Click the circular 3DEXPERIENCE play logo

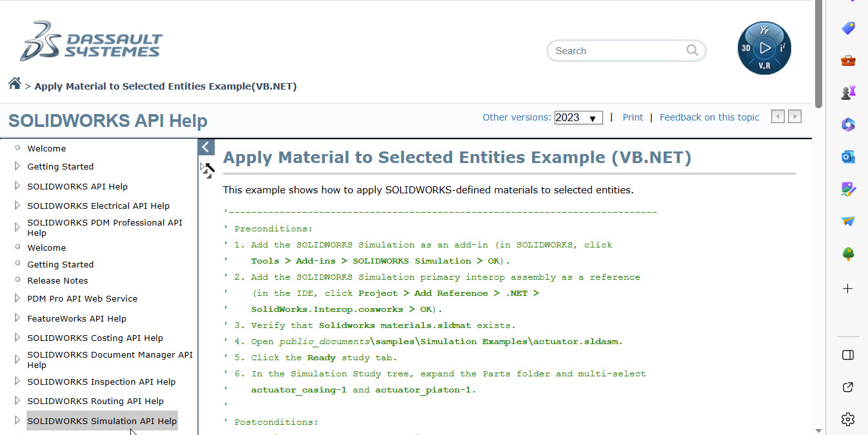pos(764,48)
